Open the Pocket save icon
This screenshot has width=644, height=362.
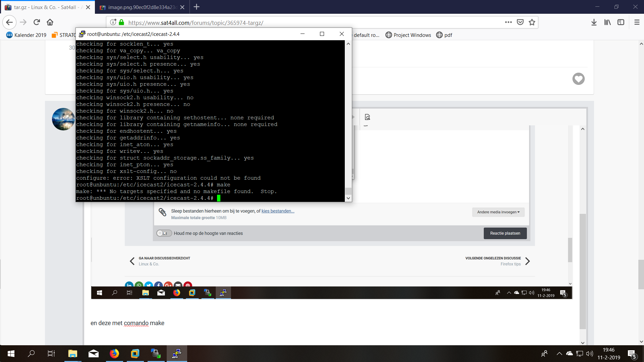520,22
